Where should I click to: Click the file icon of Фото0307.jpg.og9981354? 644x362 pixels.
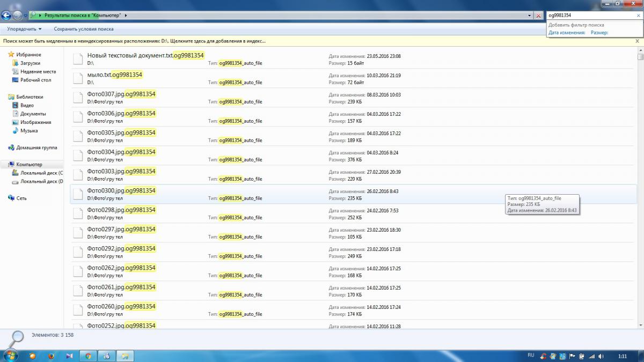tap(78, 98)
